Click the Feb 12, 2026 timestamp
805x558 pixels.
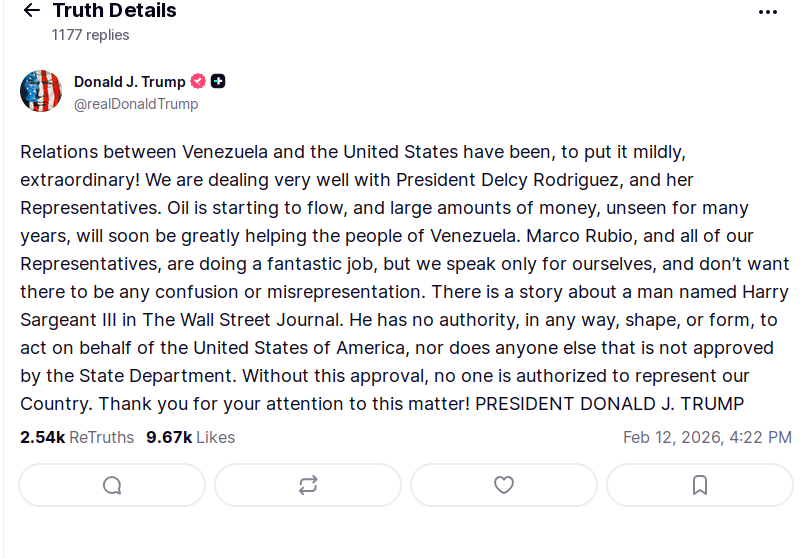click(707, 437)
